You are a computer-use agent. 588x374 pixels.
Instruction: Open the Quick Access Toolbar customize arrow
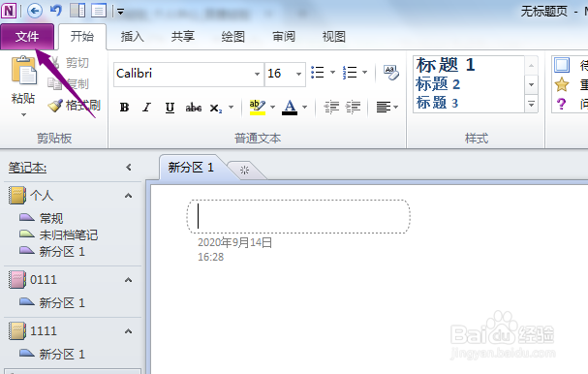(120, 12)
